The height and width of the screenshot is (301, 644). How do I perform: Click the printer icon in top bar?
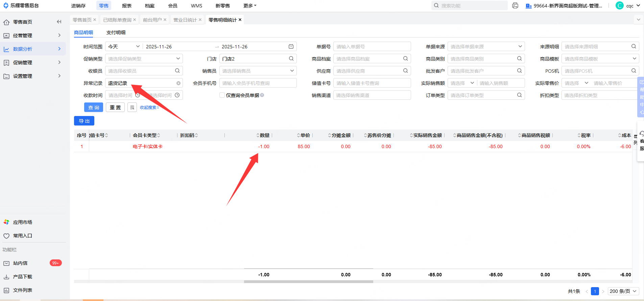pyautogui.click(x=515, y=5)
